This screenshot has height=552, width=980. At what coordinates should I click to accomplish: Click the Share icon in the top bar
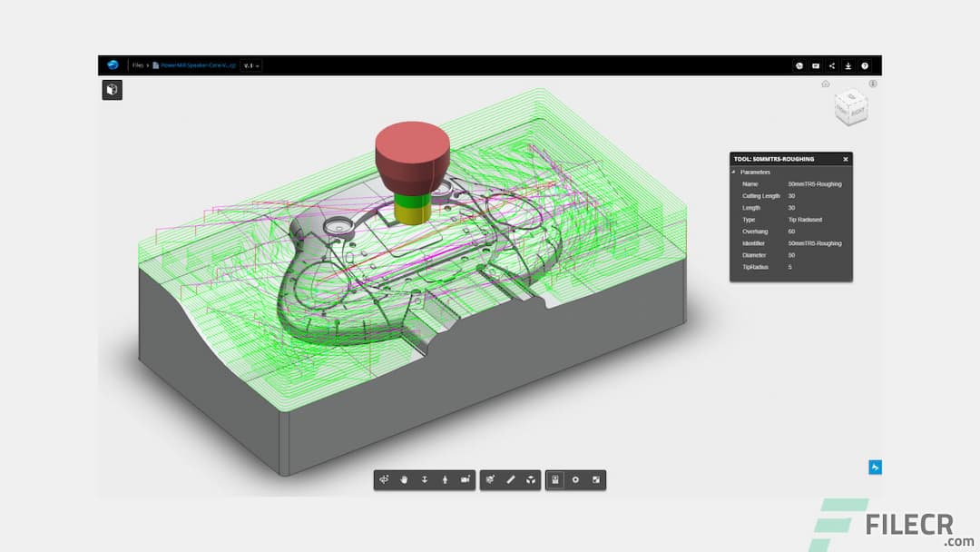[x=832, y=65]
